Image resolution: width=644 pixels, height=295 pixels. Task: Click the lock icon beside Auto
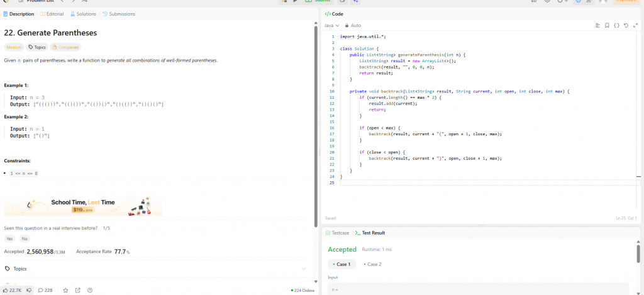point(347,25)
